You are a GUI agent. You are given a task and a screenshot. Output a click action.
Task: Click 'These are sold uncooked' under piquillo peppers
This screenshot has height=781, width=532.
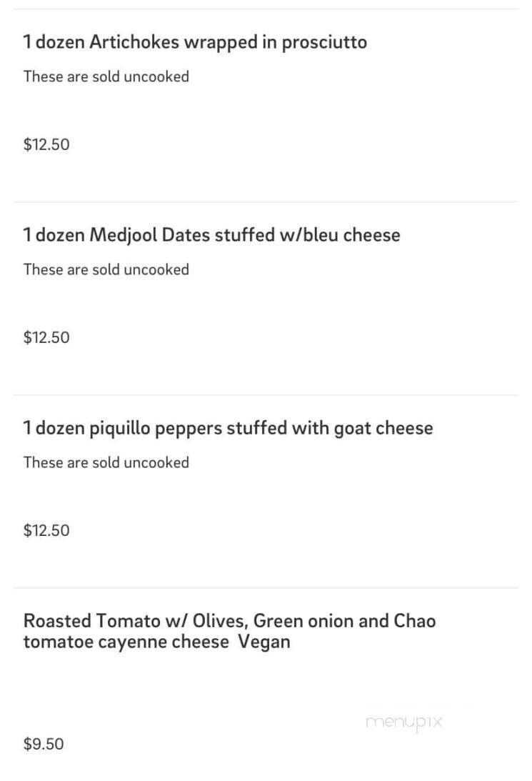pyautogui.click(x=106, y=462)
